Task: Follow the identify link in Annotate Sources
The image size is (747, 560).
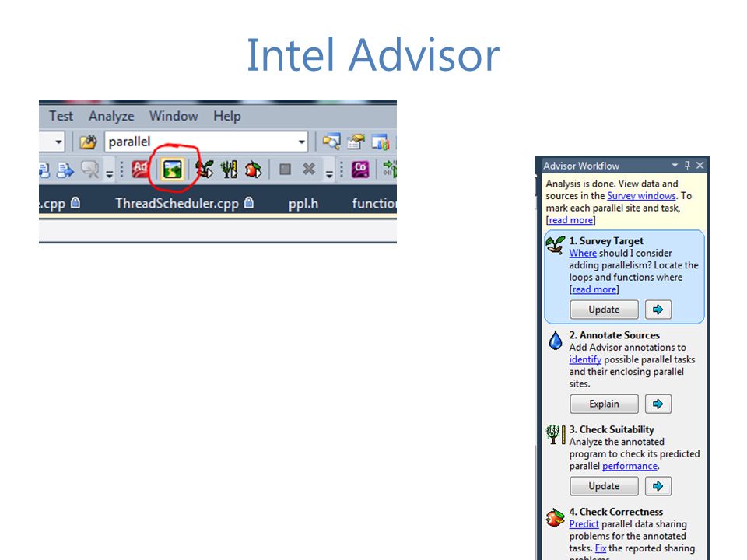Action: (585, 359)
